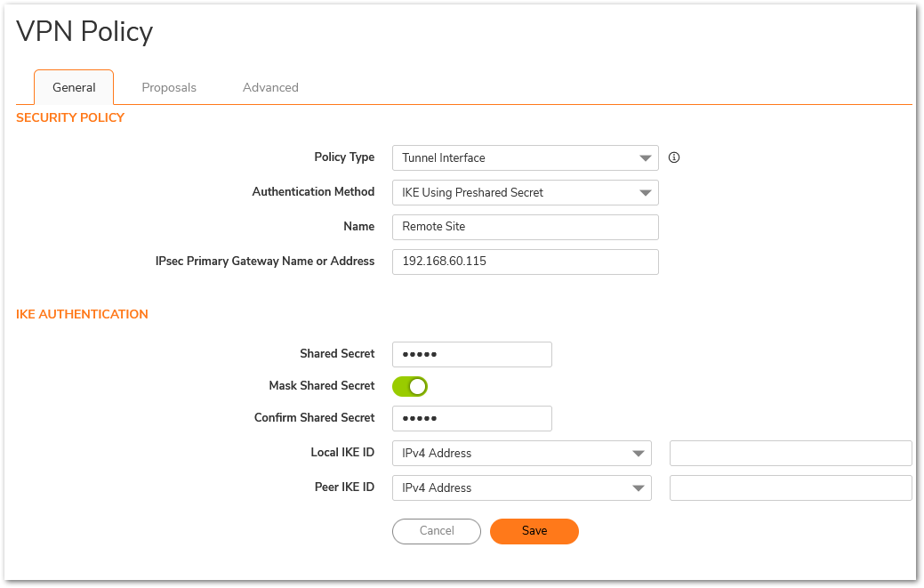Click the Confirm Shared Secret label

click(314, 417)
